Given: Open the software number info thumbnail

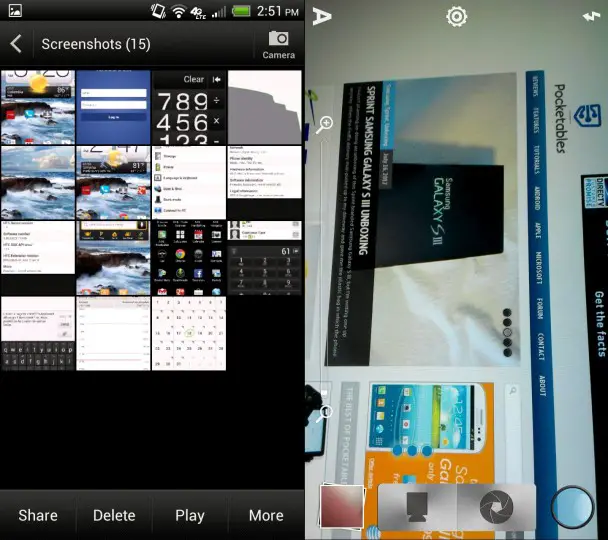Looking at the screenshot, I should tap(38, 258).
